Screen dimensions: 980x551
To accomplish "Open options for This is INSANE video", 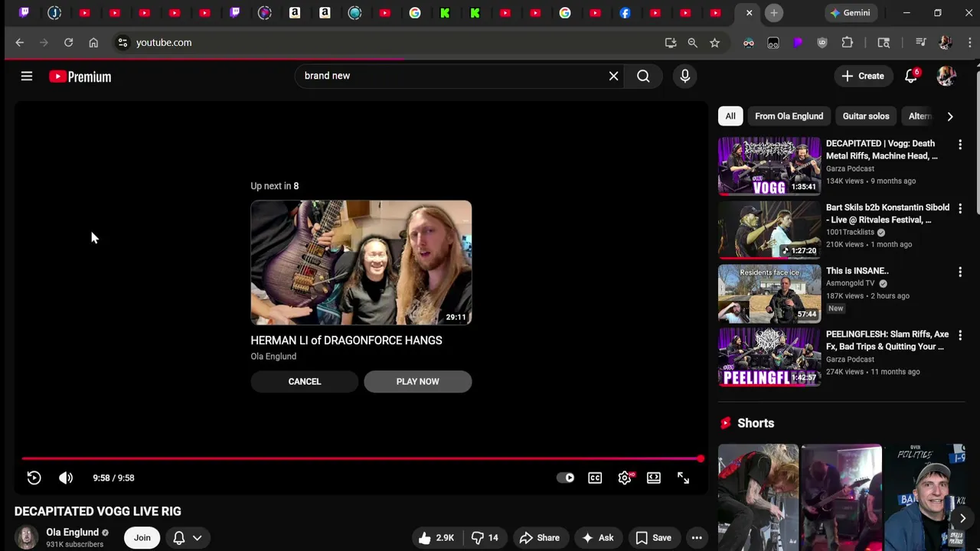I will 960,272.
